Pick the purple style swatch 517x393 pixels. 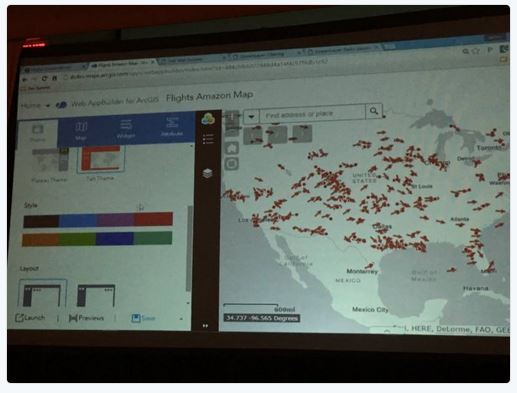[115, 220]
